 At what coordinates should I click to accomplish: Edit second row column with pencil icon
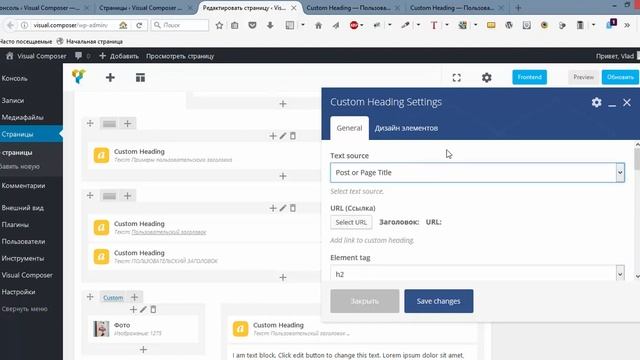click(x=283, y=208)
